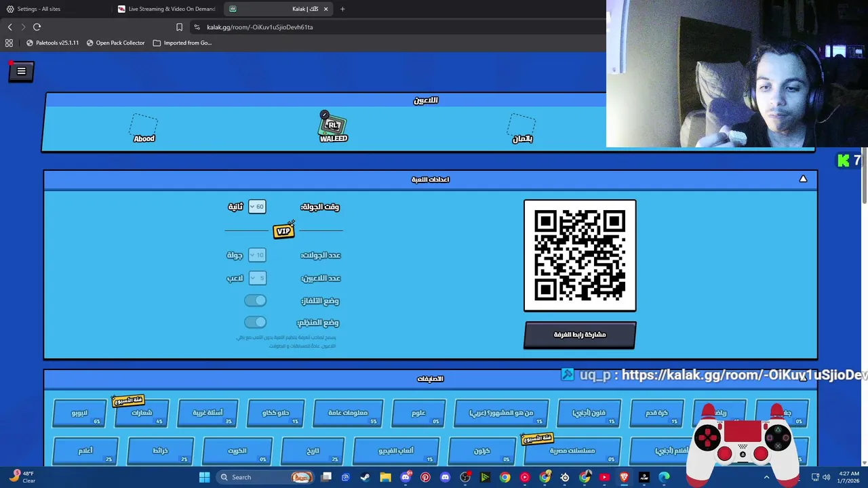Select the الكويت category

[237, 451]
